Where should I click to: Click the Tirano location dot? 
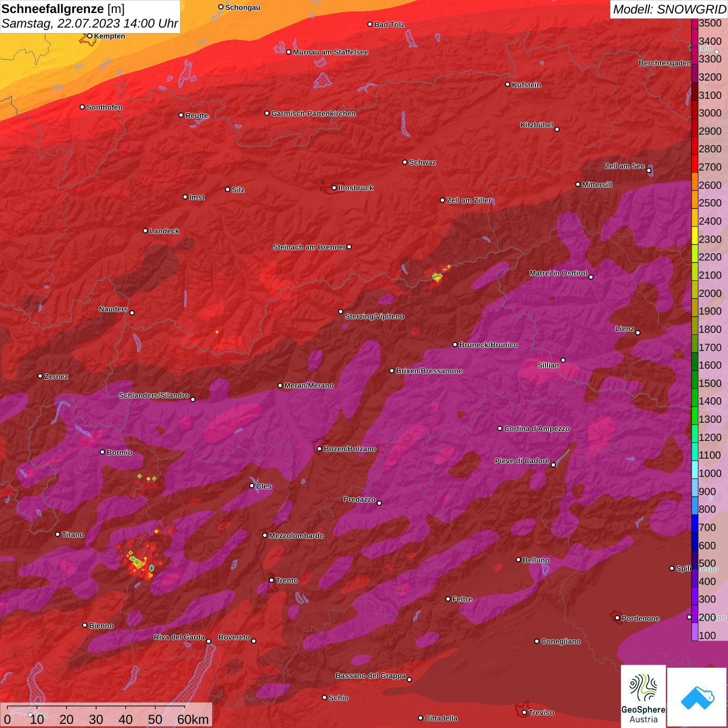57,534
